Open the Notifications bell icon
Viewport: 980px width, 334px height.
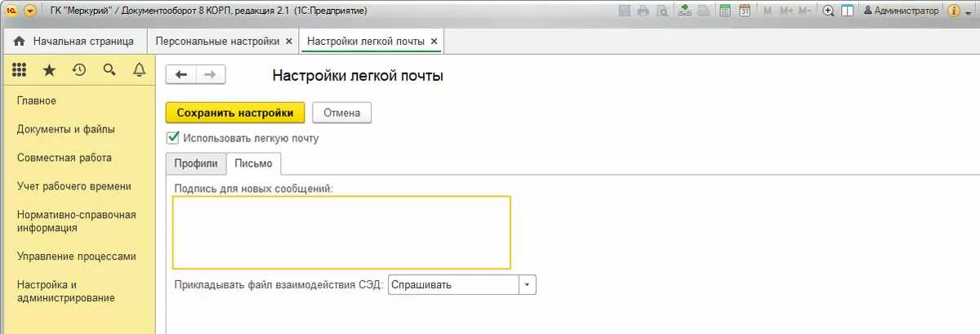tap(139, 70)
